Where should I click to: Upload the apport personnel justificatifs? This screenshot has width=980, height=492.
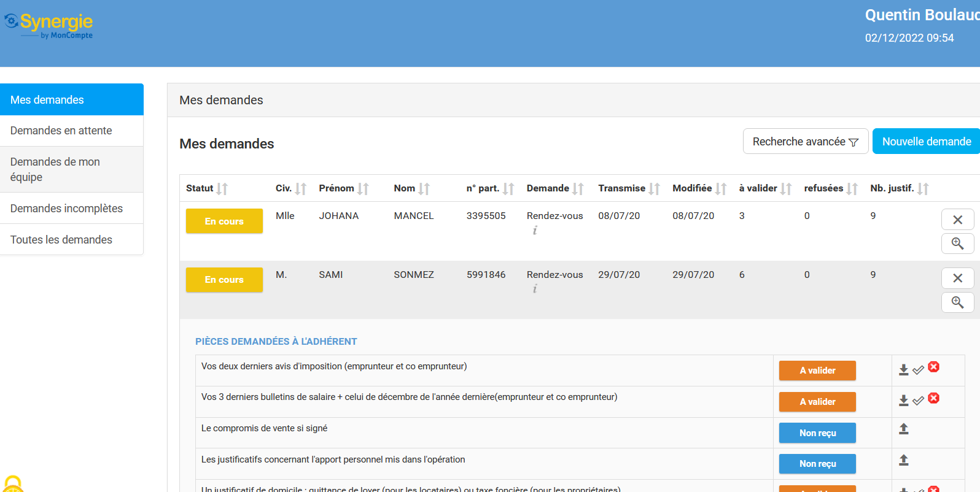tap(903, 460)
